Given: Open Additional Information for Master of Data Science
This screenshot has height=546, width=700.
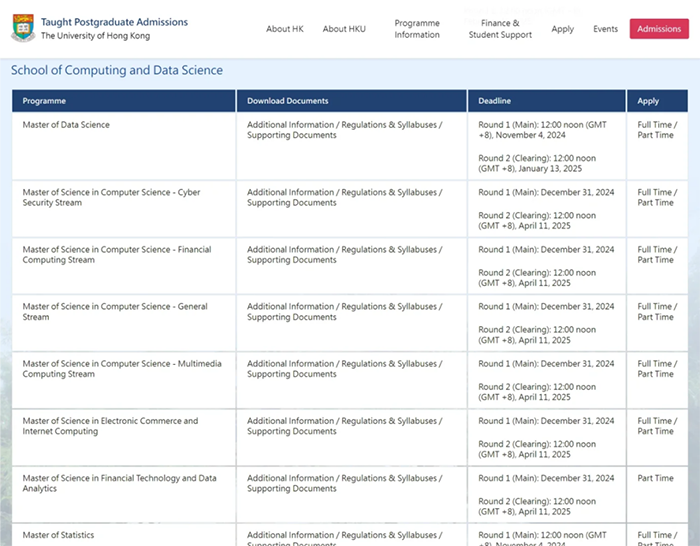Looking at the screenshot, I should click(x=290, y=125).
